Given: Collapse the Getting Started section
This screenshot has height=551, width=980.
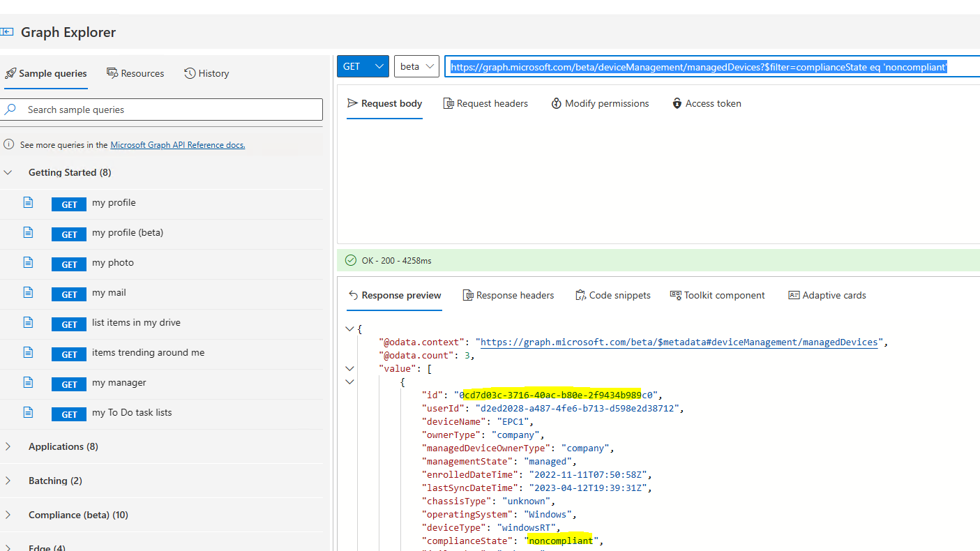Looking at the screenshot, I should point(8,172).
